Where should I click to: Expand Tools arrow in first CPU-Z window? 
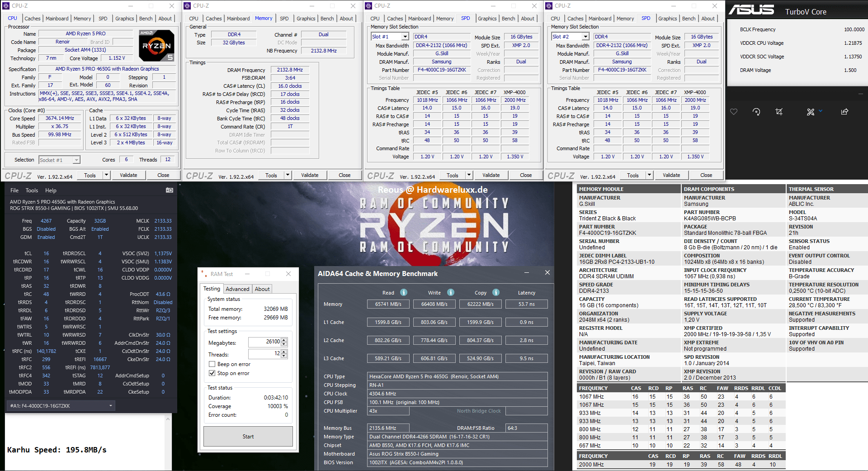click(x=107, y=175)
